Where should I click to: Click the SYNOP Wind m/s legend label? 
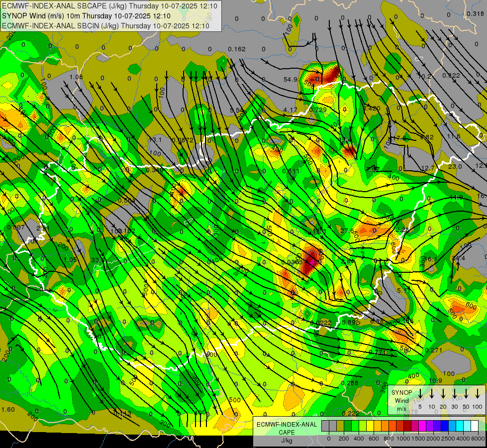402,400
